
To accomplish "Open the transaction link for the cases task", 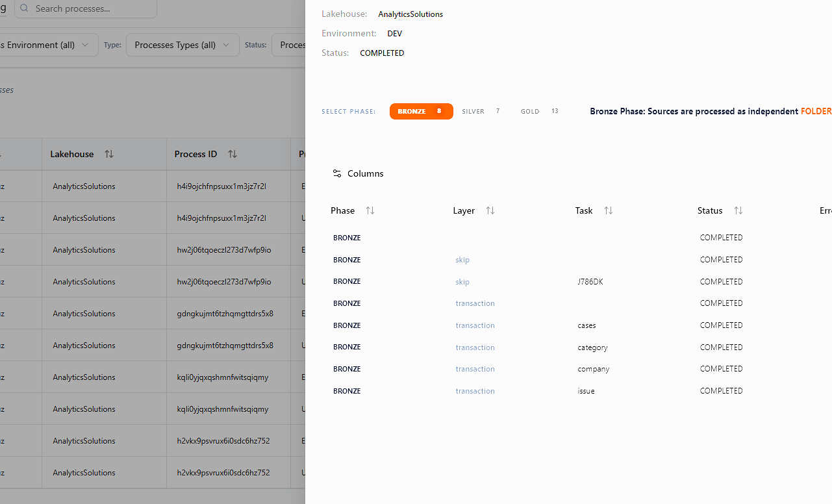I will point(475,325).
